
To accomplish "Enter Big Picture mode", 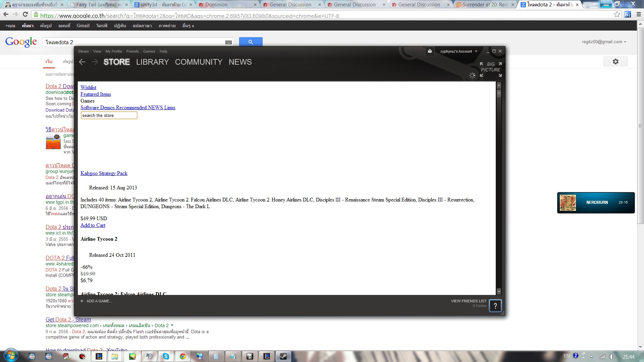I will 490,67.
